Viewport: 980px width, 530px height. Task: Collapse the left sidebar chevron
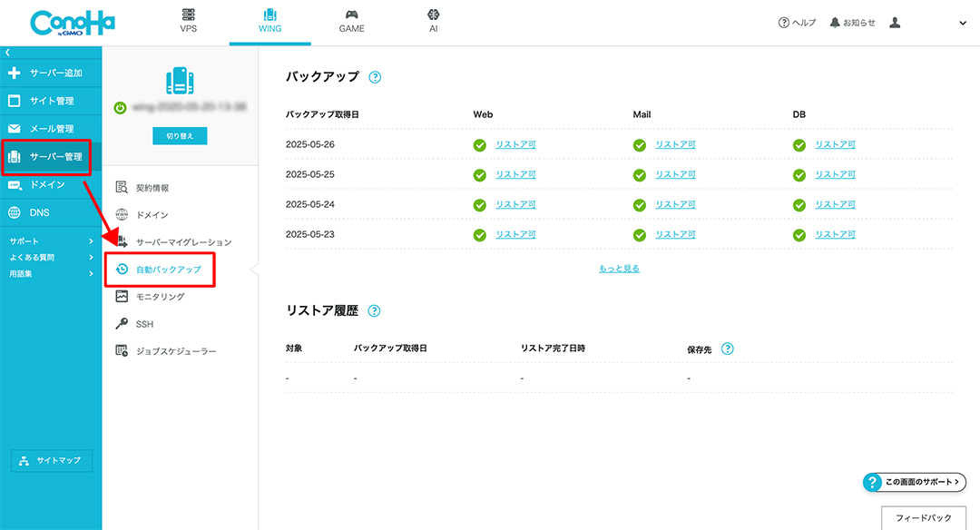(7, 53)
